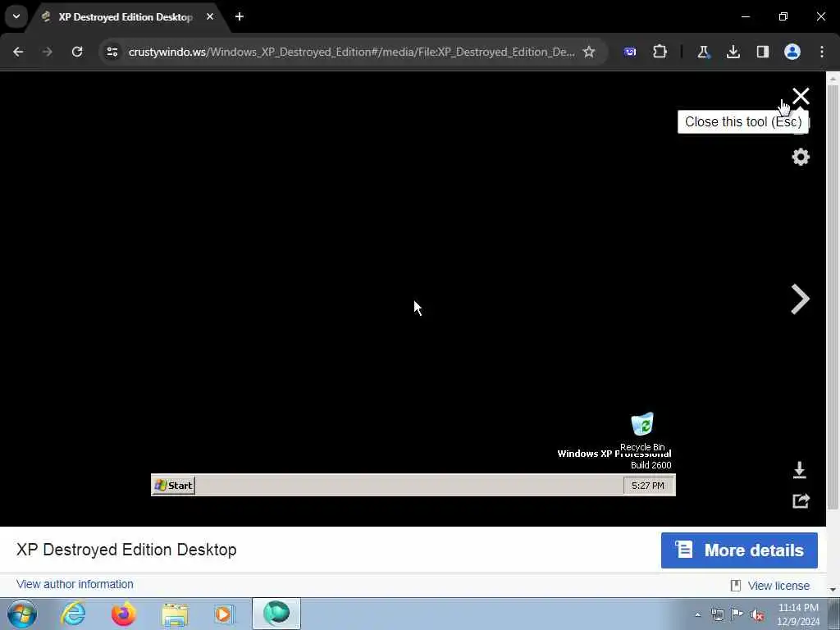840x630 pixels.
Task: Open network tray icon
Action: click(717, 614)
